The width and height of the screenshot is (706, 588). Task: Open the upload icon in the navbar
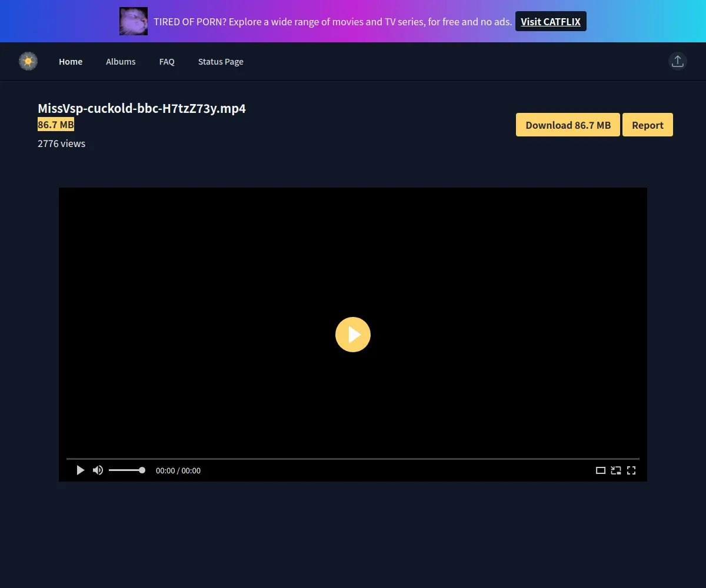[x=678, y=61]
